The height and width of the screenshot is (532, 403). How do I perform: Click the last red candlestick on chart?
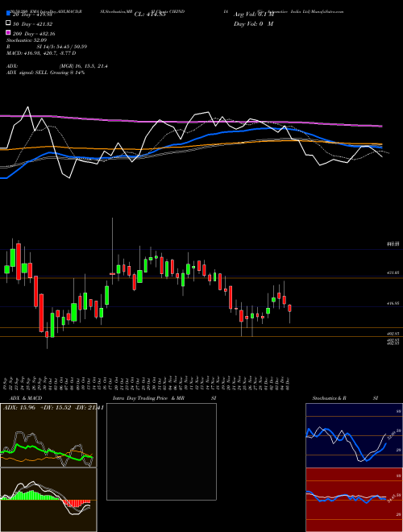tap(289, 309)
